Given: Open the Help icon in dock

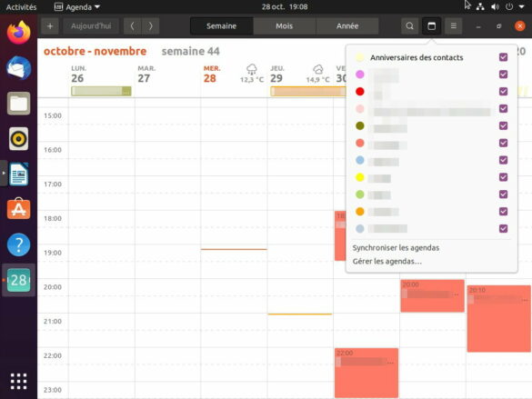Looking at the screenshot, I should point(19,244).
